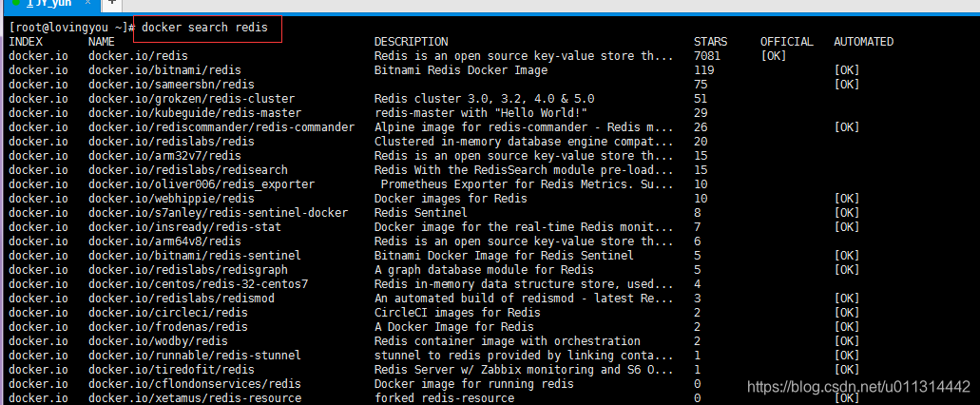Viewport: 980px width, 405px height.
Task: Select docker.io/bitnami/redis name
Action: pyautogui.click(x=164, y=70)
